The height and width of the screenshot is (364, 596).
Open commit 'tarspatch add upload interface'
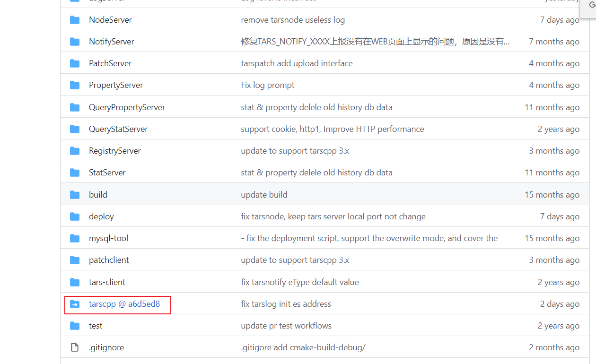tap(297, 63)
